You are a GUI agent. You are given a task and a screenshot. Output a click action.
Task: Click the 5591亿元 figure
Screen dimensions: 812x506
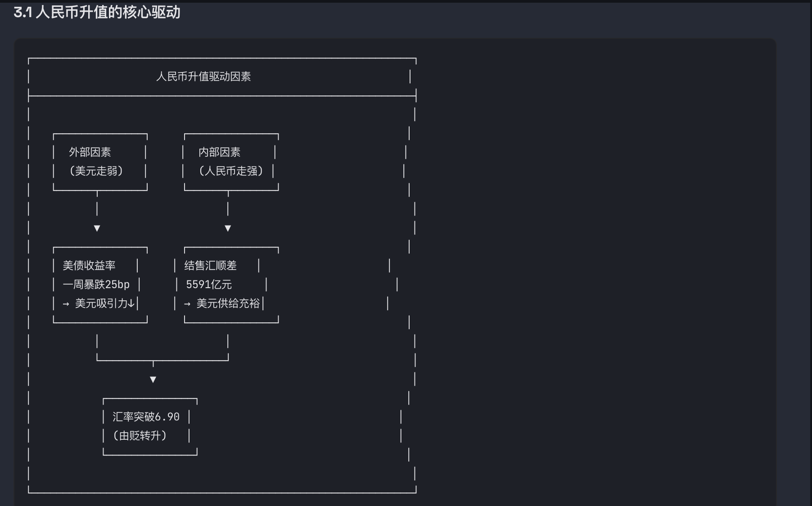click(x=209, y=285)
